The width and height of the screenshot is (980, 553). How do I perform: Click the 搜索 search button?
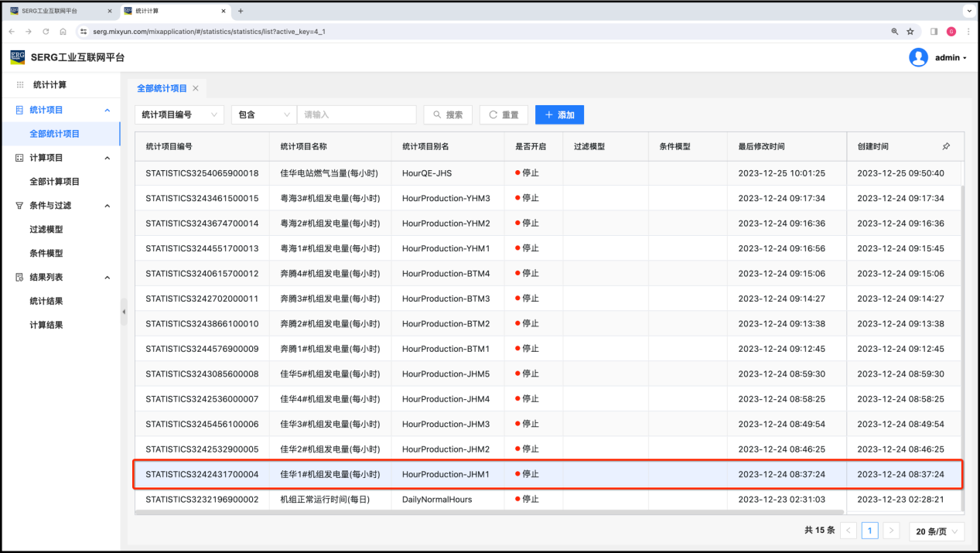pos(448,114)
